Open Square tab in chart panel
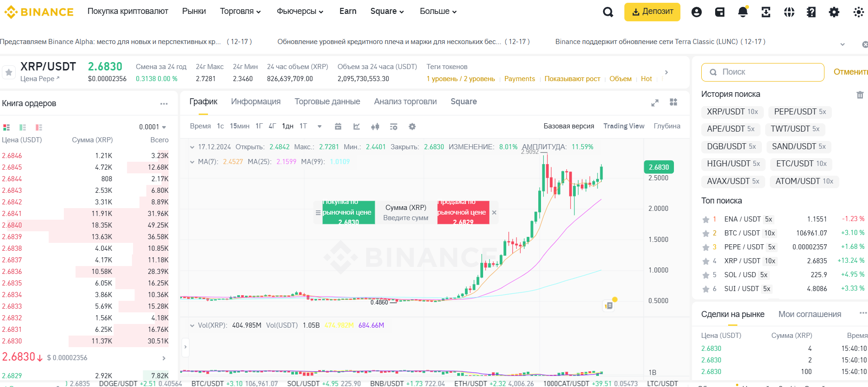The image size is (868, 387). 464,102
